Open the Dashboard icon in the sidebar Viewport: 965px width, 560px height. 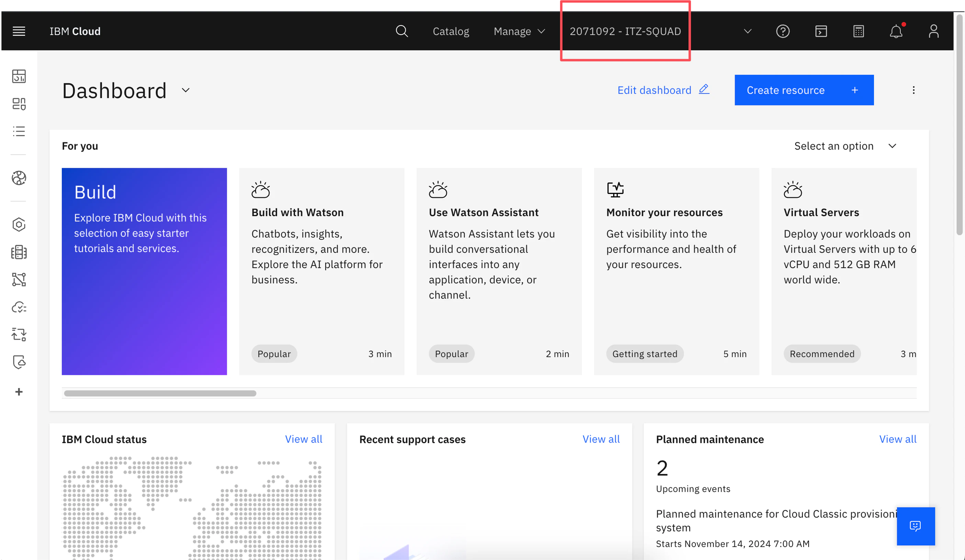pyautogui.click(x=19, y=76)
